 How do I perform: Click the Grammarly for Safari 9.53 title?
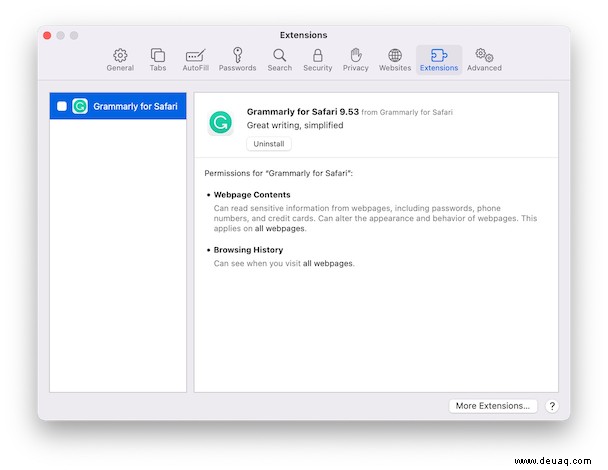pyautogui.click(x=302, y=112)
